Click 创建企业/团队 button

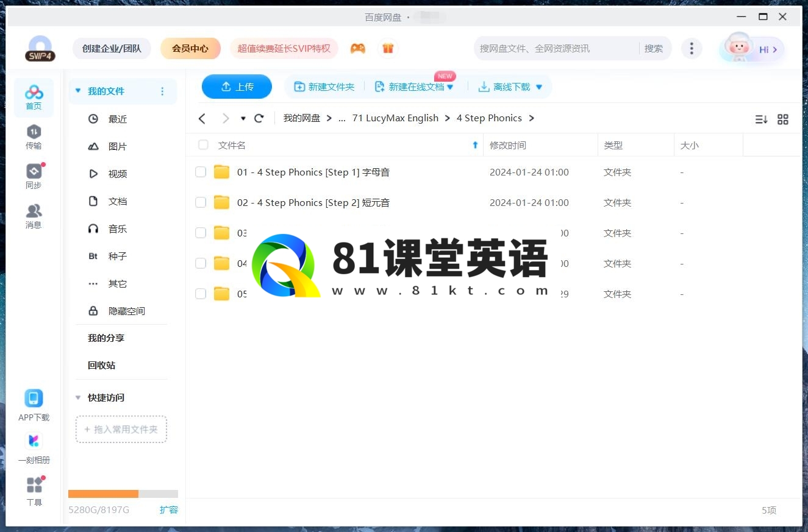[112, 48]
